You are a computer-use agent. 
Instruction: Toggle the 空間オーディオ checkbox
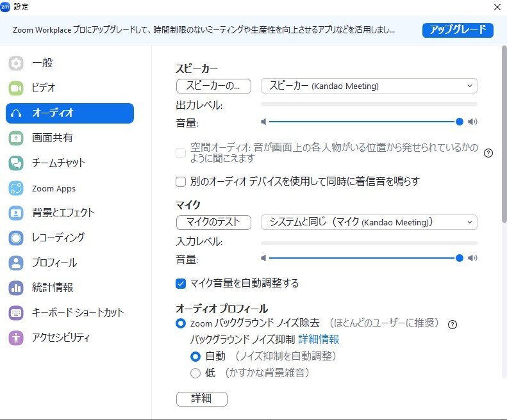181,153
